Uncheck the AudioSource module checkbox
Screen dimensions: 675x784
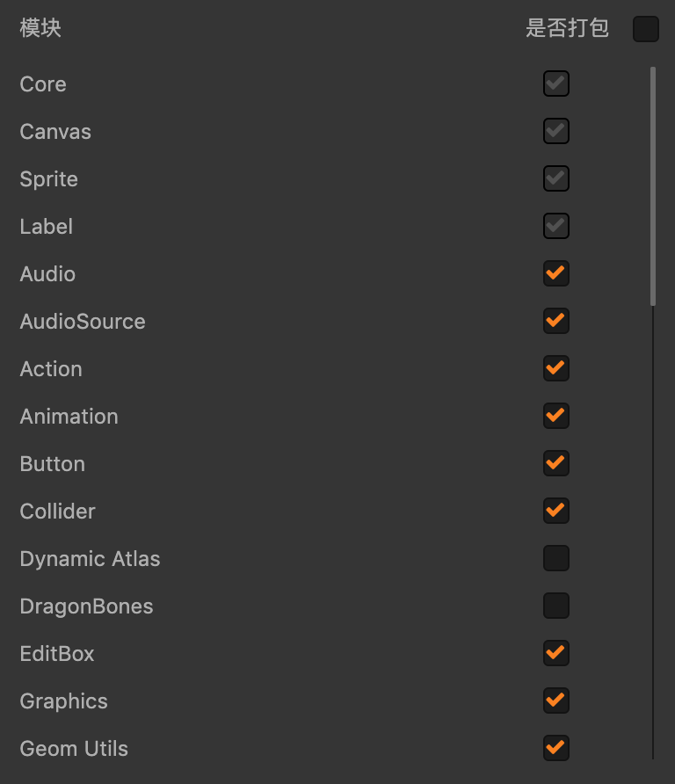555,321
